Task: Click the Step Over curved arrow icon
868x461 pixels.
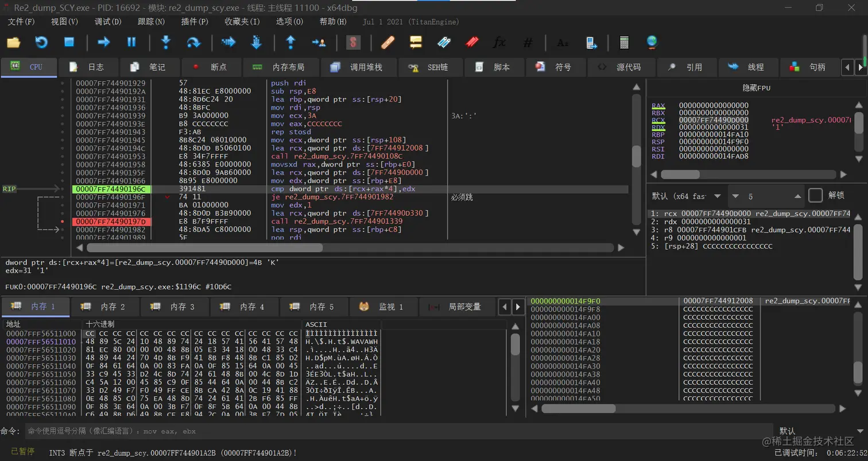Action: [193, 42]
